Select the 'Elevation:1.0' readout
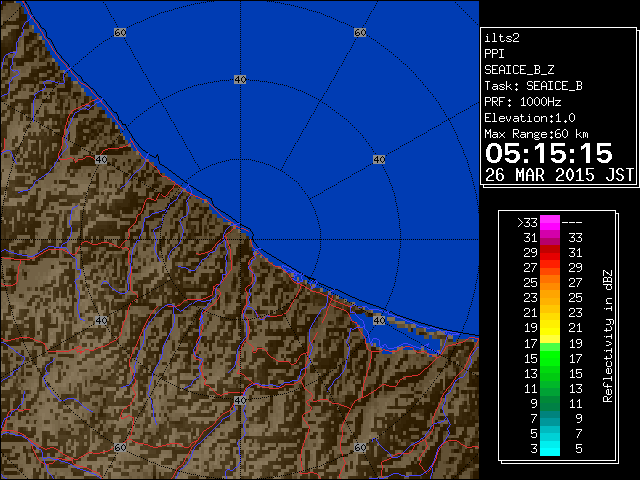640x480 pixels. coord(529,118)
